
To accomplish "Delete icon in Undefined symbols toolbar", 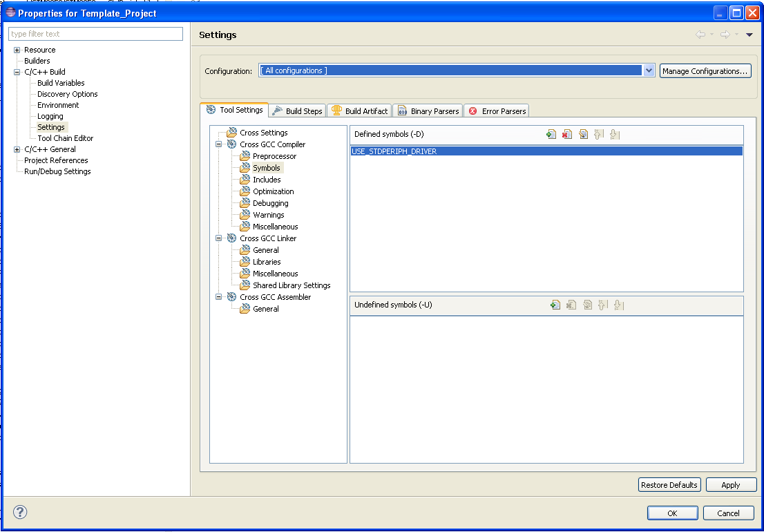I will click(x=571, y=305).
